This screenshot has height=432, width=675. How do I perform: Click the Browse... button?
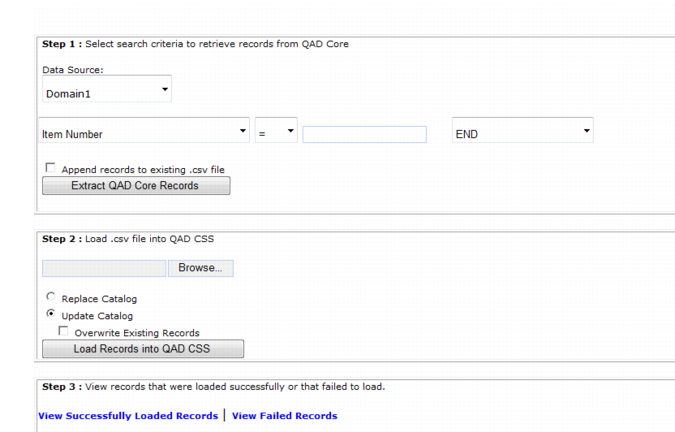pyautogui.click(x=201, y=268)
